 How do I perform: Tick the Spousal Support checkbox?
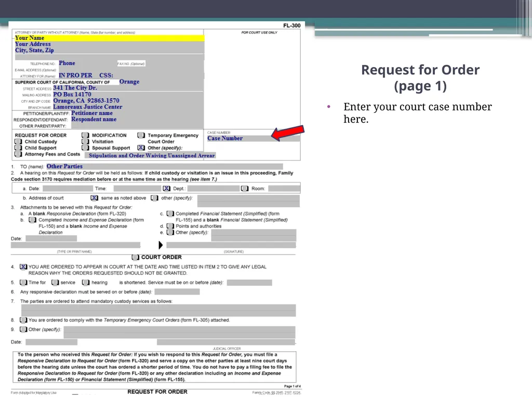click(x=86, y=148)
